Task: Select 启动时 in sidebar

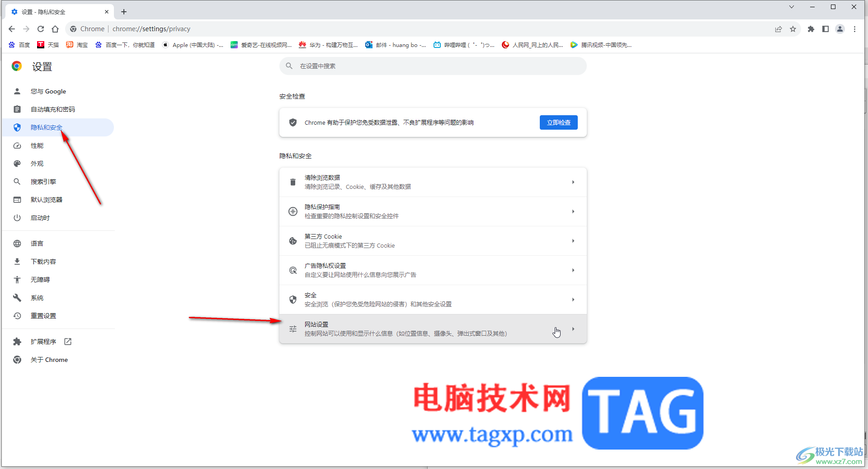Action: tap(58, 218)
